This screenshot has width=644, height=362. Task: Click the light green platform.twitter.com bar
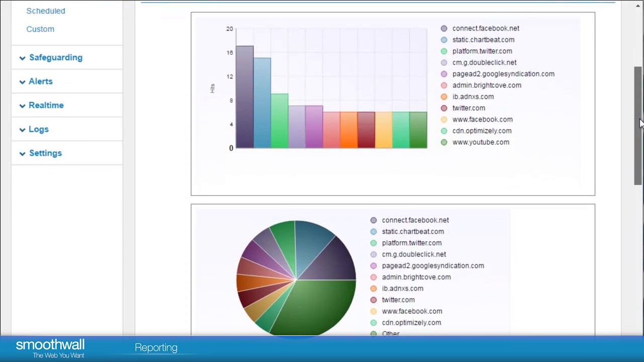[280, 121]
